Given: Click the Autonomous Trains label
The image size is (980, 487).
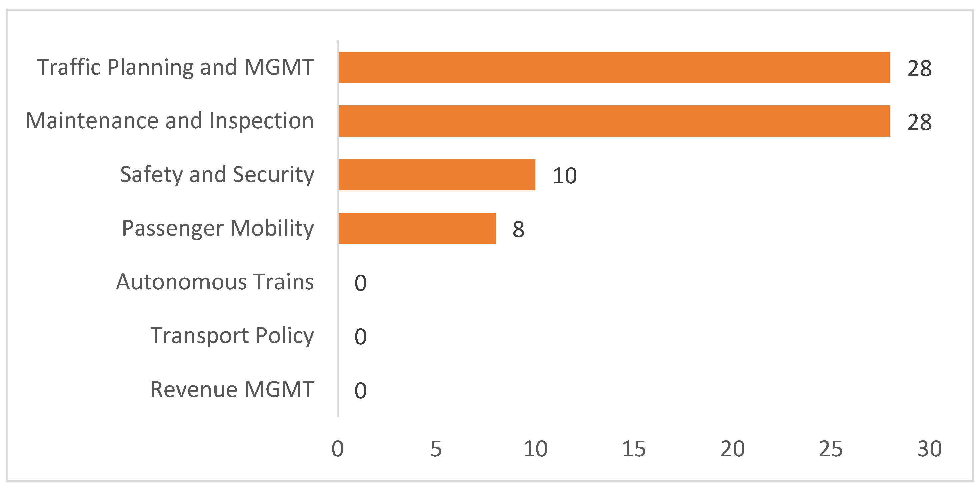Looking at the screenshot, I should 215,282.
